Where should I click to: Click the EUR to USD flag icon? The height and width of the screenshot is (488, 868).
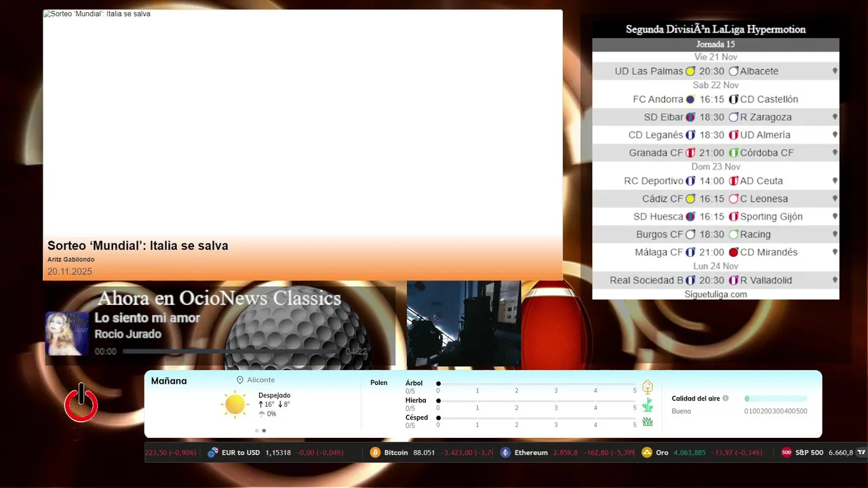pyautogui.click(x=213, y=453)
